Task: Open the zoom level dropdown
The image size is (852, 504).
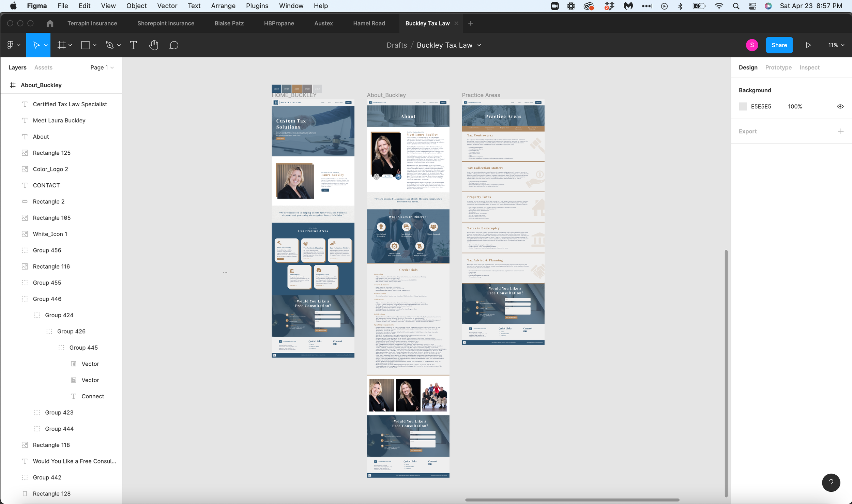Action: [x=836, y=45]
